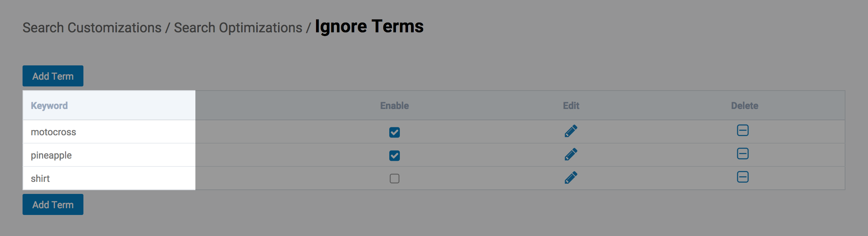
Task: Select the shirt keyword cell
Action: pos(40,179)
